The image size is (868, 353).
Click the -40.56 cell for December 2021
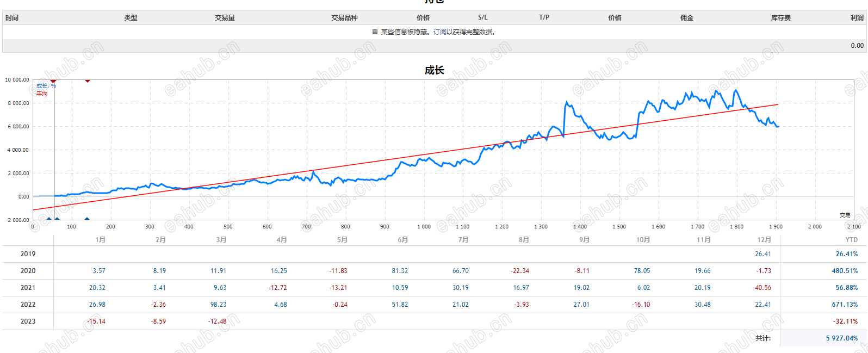coord(762,288)
